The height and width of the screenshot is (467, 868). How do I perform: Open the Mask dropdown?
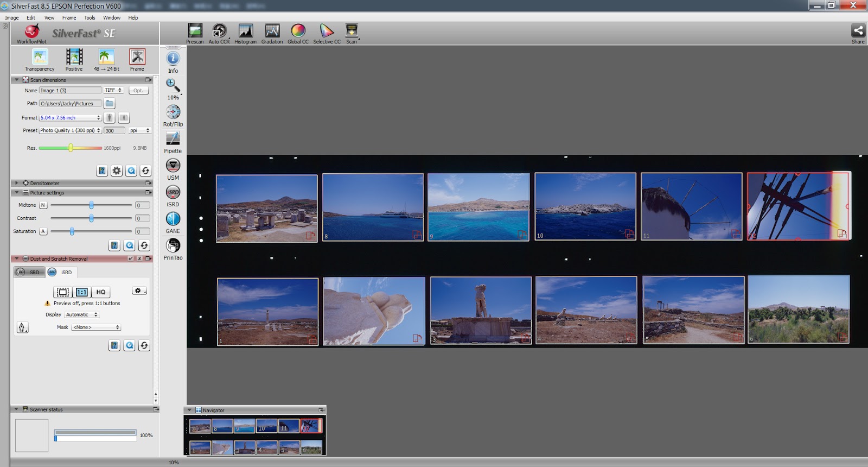click(x=97, y=327)
